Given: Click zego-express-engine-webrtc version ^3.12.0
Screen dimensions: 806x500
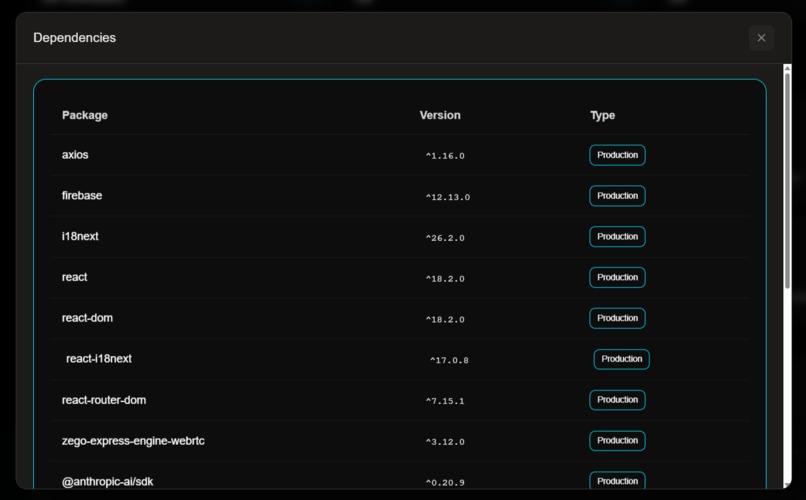Looking at the screenshot, I should (445, 442).
